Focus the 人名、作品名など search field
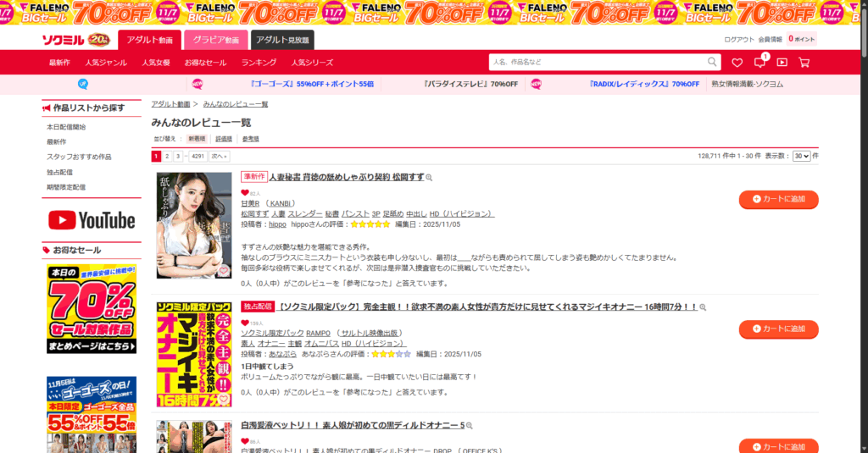The image size is (868, 453). click(598, 62)
